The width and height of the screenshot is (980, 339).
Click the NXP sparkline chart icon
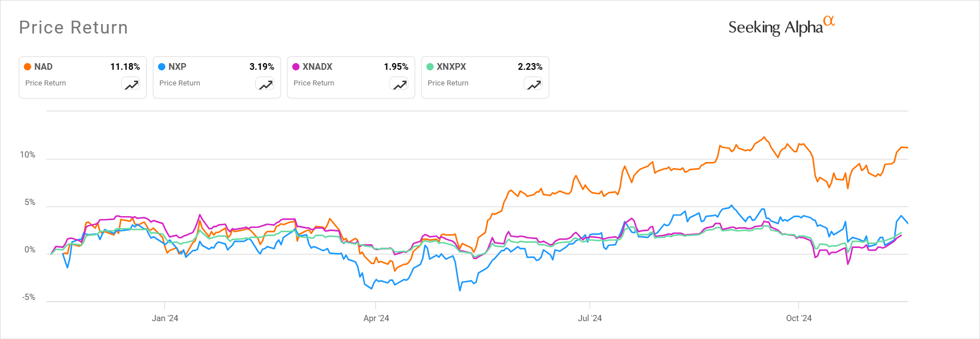[265, 83]
